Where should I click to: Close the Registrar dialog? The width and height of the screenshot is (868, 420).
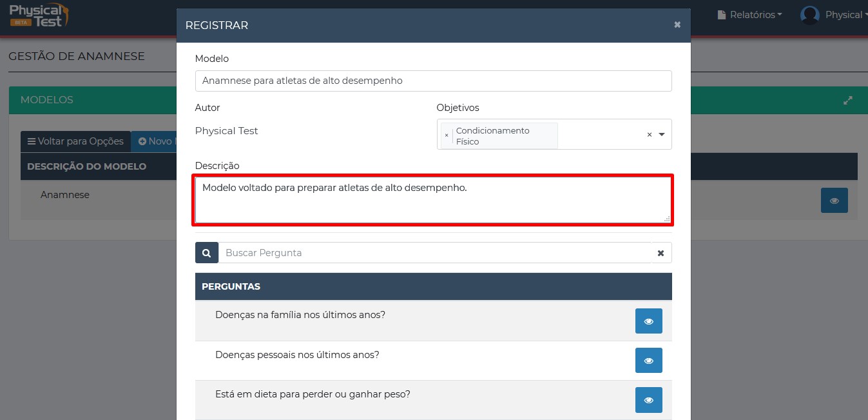pos(677,25)
